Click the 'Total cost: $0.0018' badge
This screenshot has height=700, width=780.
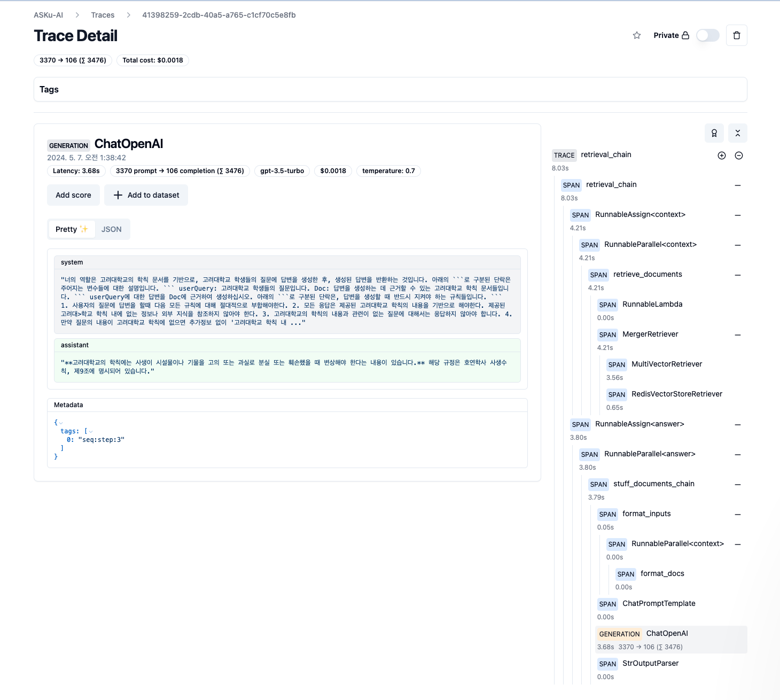[x=153, y=60]
